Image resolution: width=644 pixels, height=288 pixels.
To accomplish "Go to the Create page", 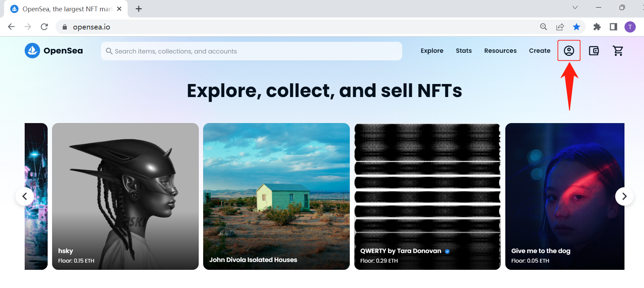I will pos(540,51).
